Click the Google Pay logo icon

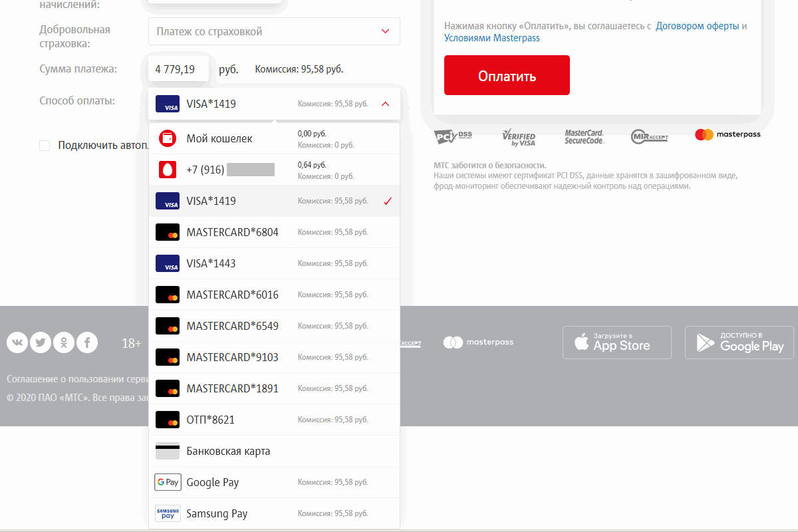[168, 482]
